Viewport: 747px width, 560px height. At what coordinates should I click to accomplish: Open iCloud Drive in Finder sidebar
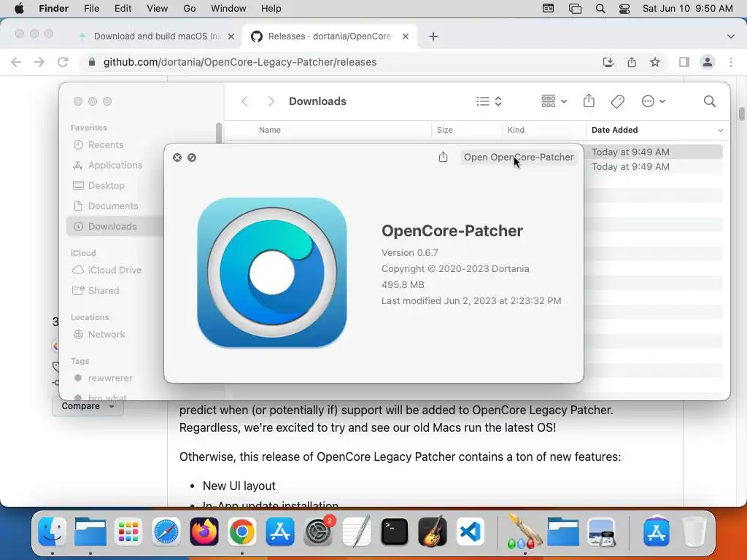tap(115, 270)
